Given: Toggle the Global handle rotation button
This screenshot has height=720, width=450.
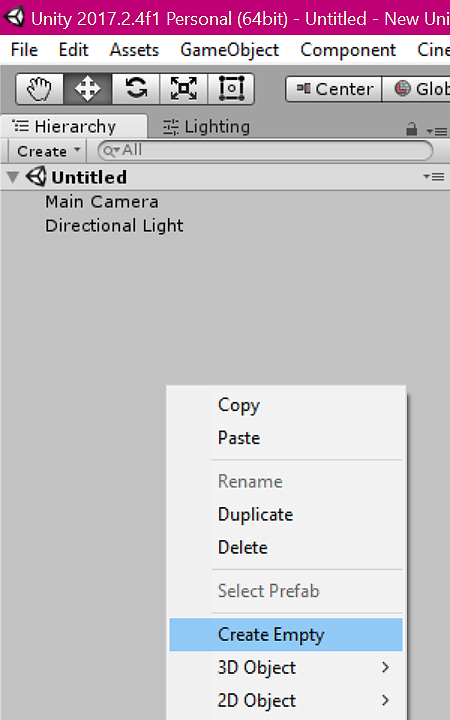Looking at the screenshot, I should 416,89.
